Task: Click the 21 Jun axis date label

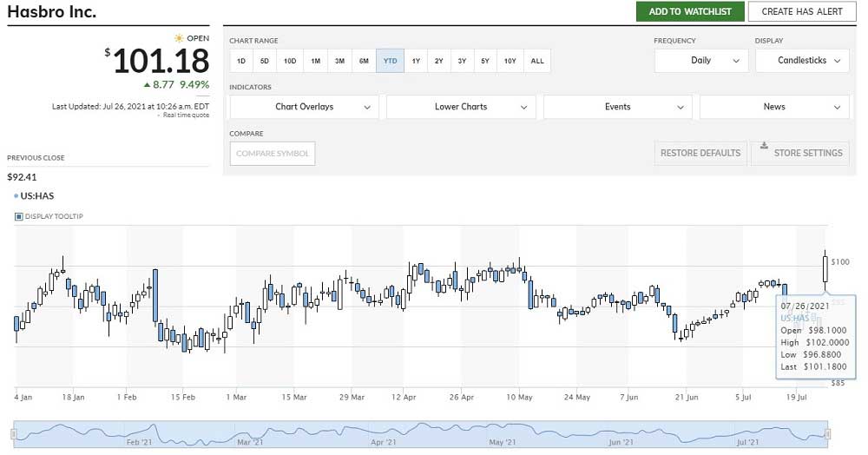Action: pos(687,397)
